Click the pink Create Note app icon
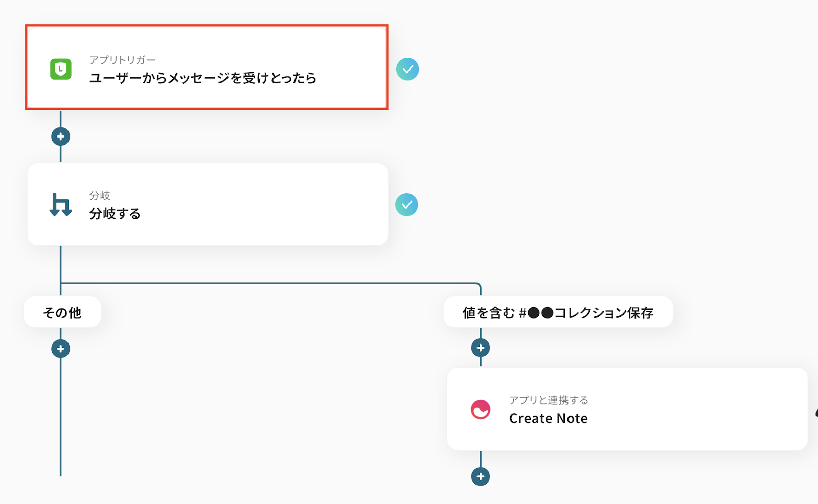 481,409
